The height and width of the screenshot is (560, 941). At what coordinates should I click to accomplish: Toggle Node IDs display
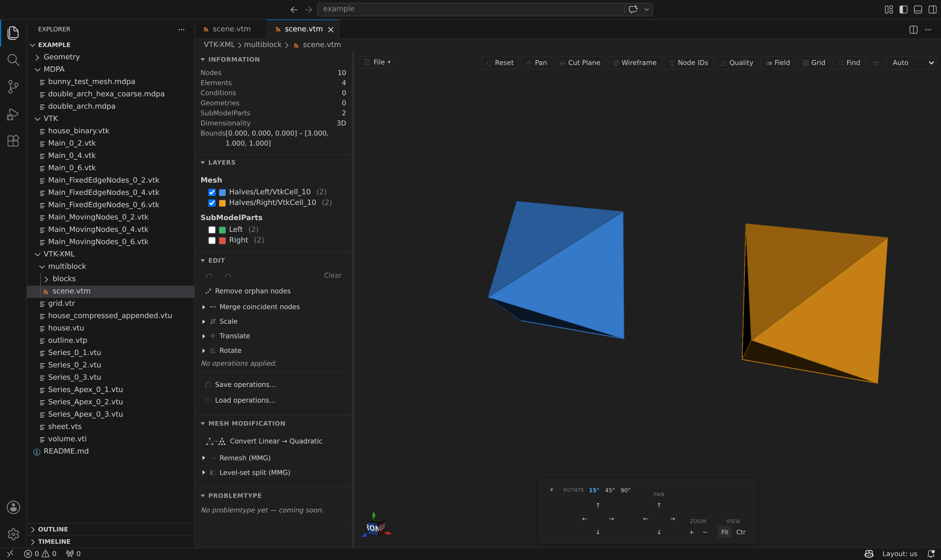click(x=688, y=63)
